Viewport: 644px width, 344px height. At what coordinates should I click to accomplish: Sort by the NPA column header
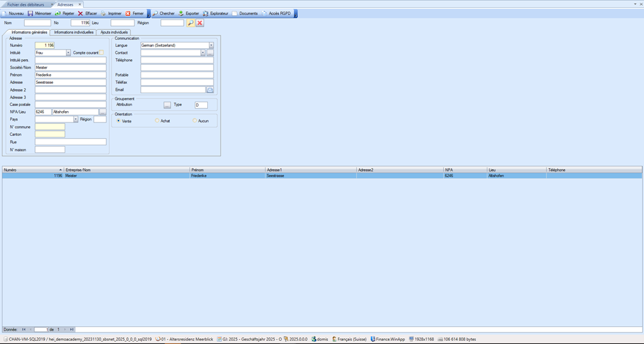pyautogui.click(x=465, y=170)
